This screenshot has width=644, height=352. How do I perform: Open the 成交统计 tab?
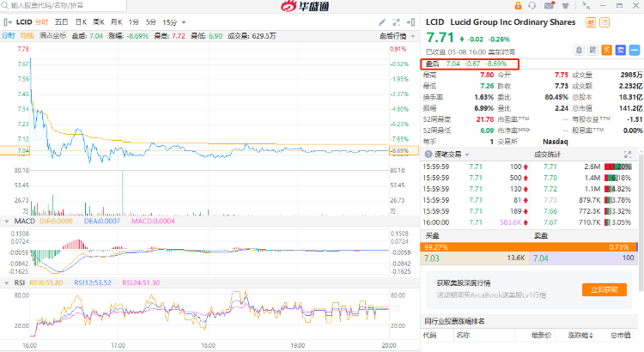pyautogui.click(x=547, y=155)
